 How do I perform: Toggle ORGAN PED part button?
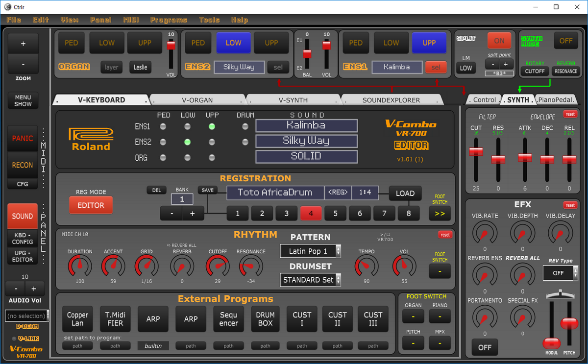click(72, 43)
